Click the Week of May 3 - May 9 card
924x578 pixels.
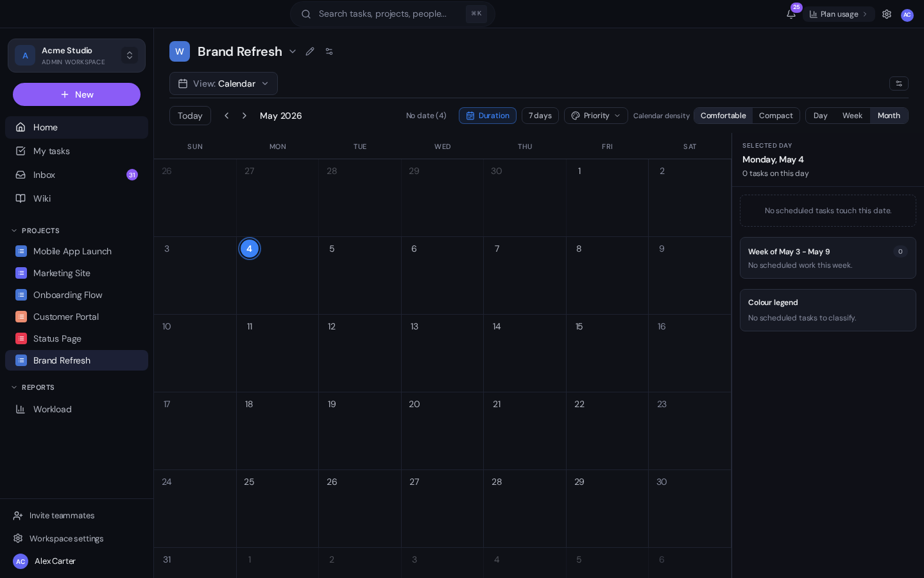(828, 258)
